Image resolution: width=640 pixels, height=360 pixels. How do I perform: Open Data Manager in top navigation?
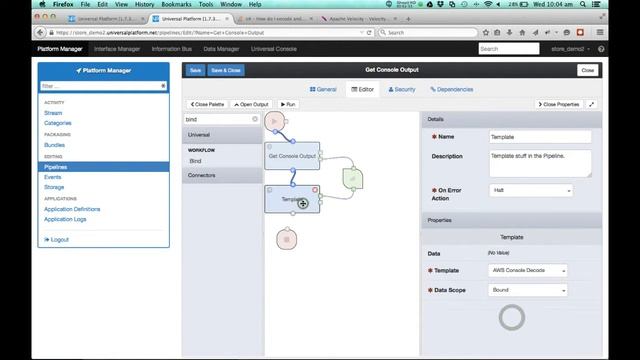click(221, 49)
